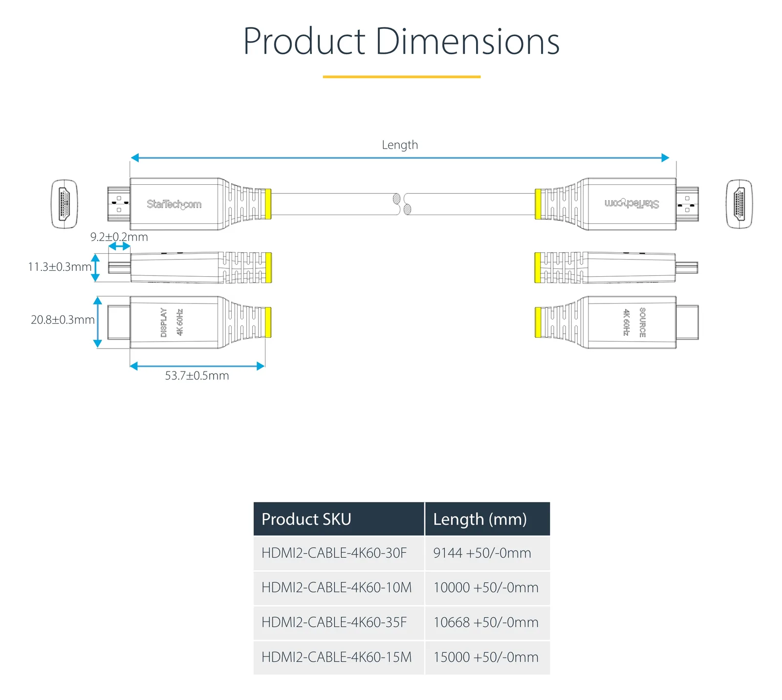Viewport: 782px width, 700px height.
Task: Select the HDMI2-CABLE-4K60-10M SKU cell
Action: [x=339, y=588]
